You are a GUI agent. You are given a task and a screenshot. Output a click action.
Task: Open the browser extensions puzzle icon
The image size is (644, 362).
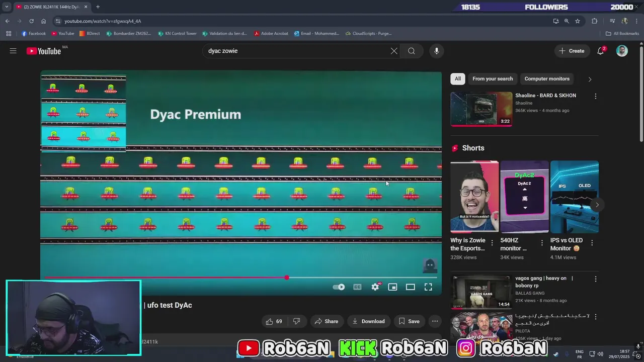[x=595, y=21]
